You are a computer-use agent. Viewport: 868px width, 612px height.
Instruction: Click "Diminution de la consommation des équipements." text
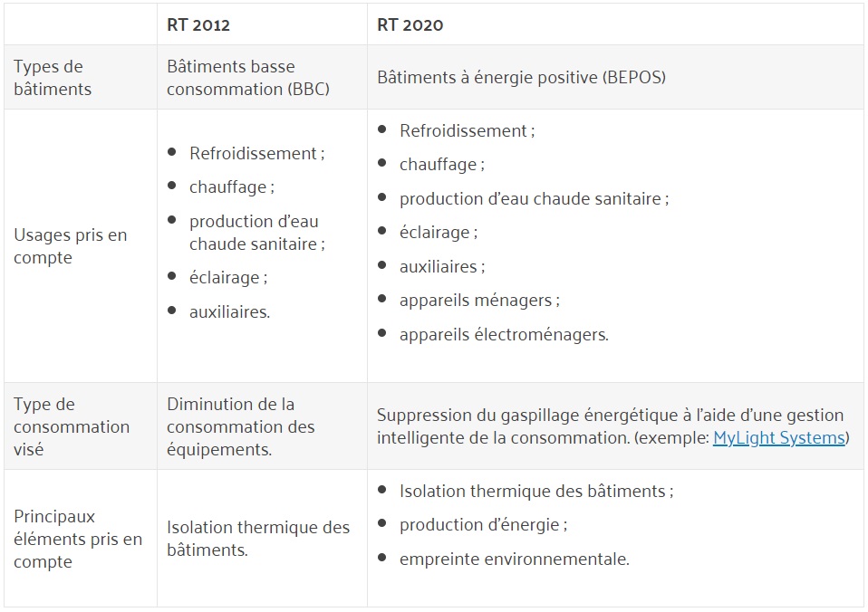click(x=241, y=426)
